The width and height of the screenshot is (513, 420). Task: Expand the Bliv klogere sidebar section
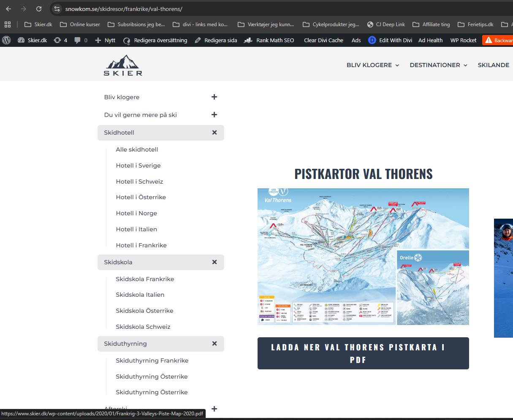(x=214, y=97)
